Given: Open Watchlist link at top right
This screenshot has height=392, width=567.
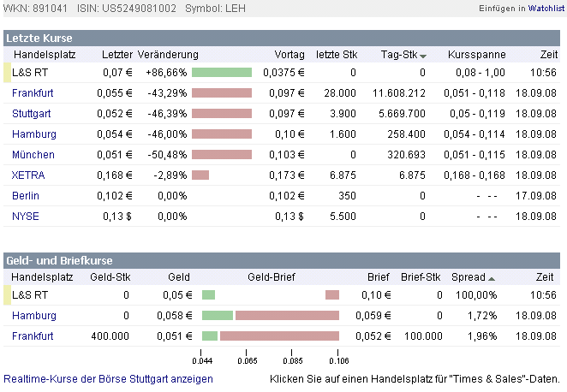Looking at the screenshot, I should 546,8.
